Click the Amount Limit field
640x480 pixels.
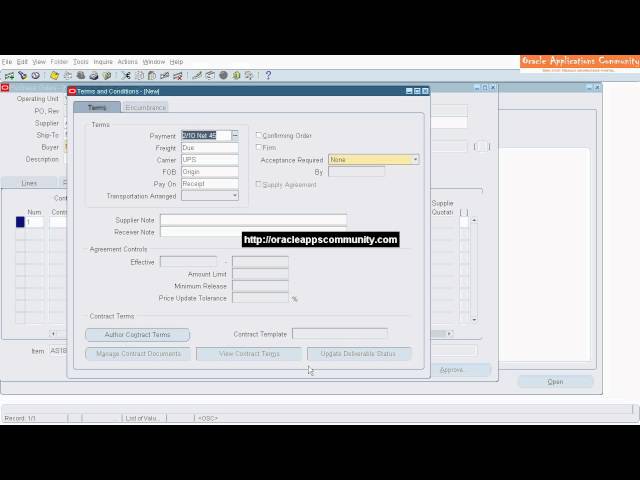[260, 274]
